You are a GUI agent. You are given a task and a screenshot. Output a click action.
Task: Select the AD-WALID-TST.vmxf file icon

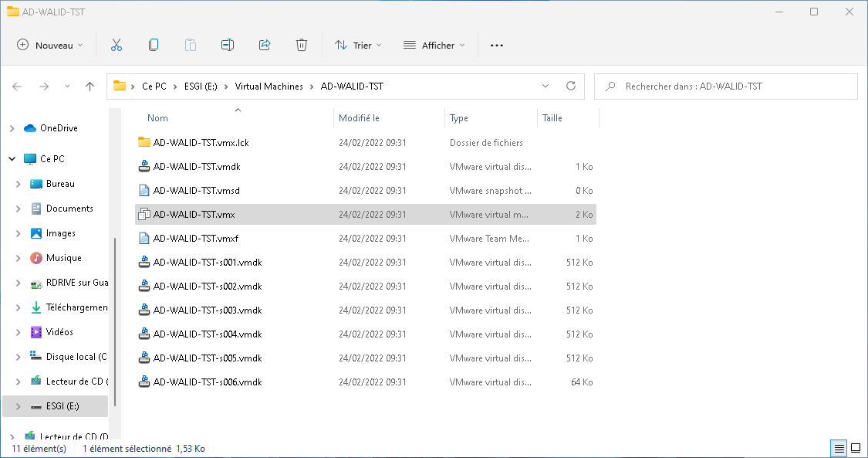click(144, 238)
